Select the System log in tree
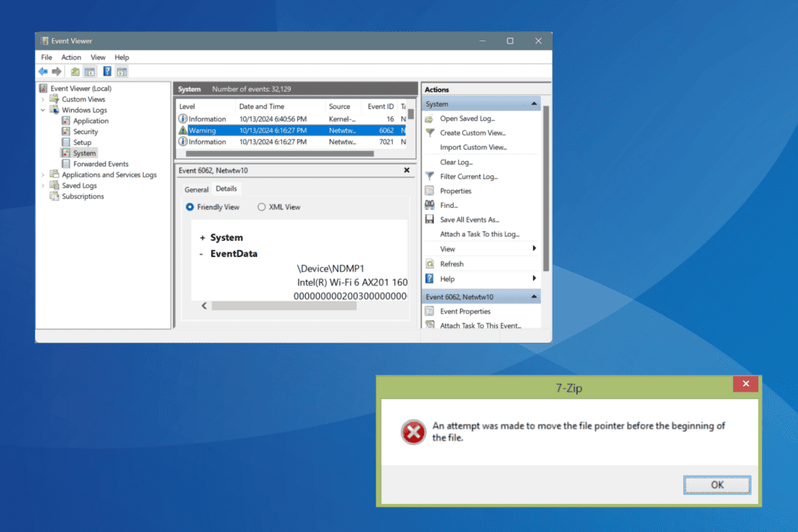This screenshot has width=798, height=532. (84, 153)
